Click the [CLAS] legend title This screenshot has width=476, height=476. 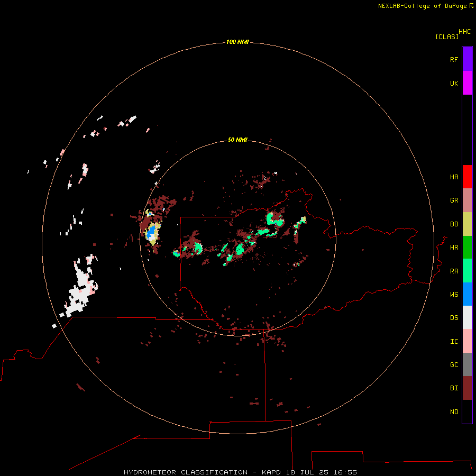pyautogui.click(x=447, y=36)
